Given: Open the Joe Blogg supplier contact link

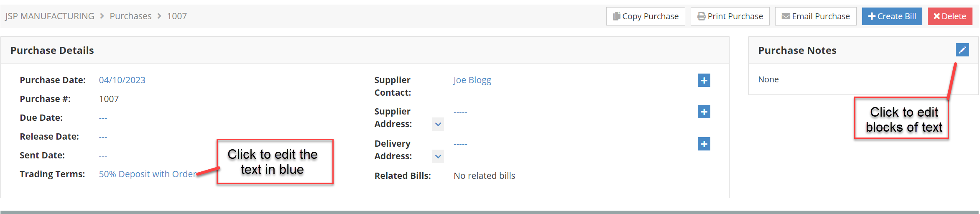Looking at the screenshot, I should (x=472, y=80).
